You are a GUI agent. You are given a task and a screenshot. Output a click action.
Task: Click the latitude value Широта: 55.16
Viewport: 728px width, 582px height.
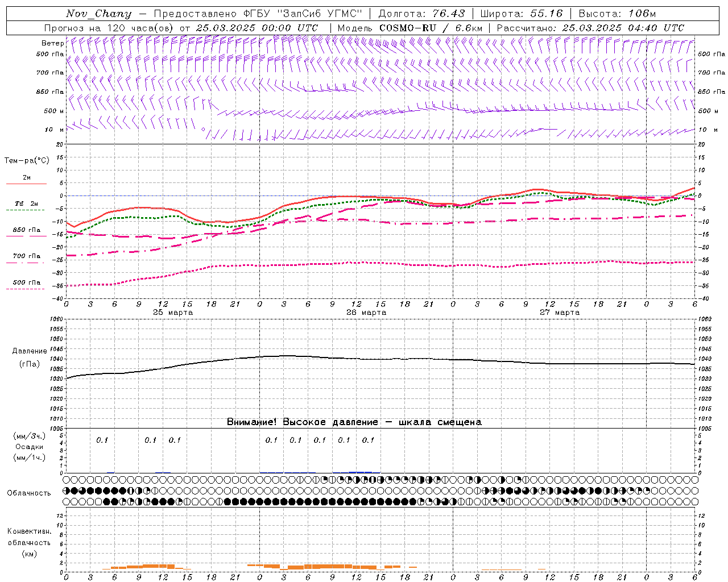point(522,14)
